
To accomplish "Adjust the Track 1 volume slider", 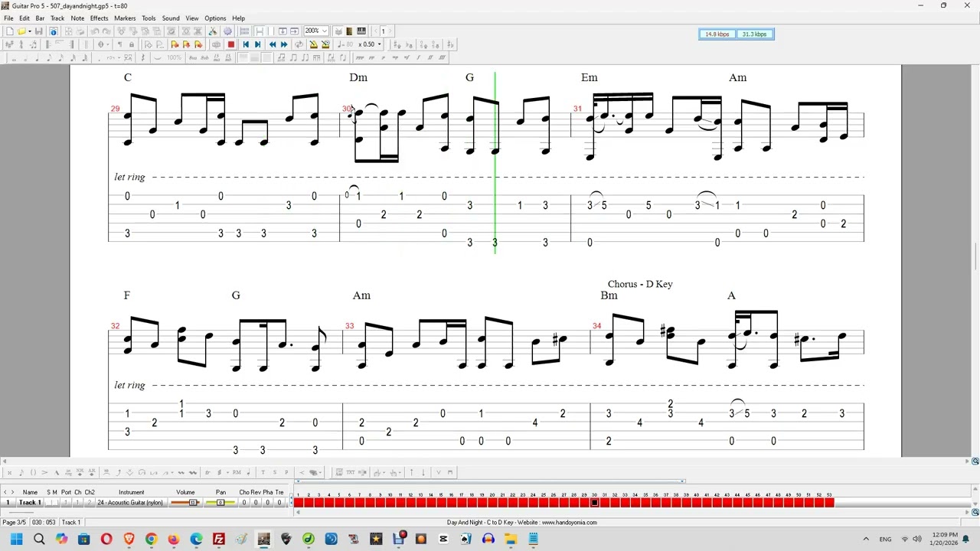I will click(x=185, y=503).
